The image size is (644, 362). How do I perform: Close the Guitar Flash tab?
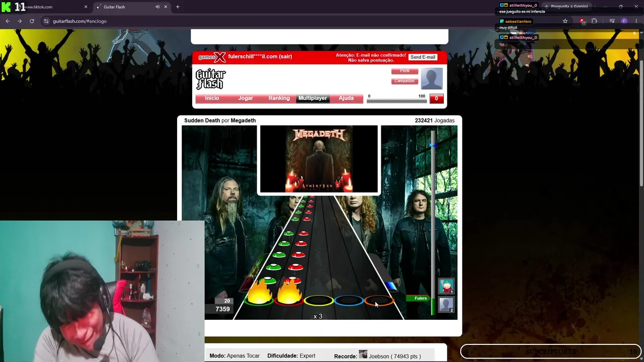(x=166, y=7)
